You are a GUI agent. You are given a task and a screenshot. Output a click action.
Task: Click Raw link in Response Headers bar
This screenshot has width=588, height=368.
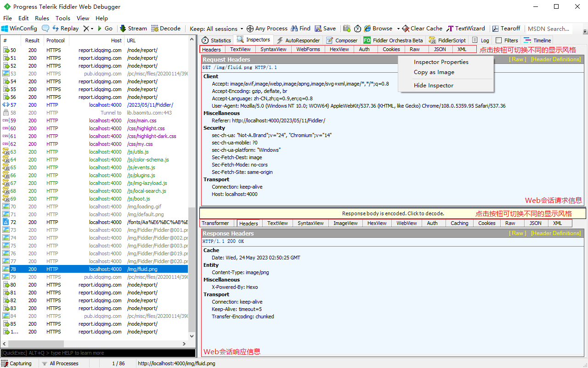pos(517,233)
